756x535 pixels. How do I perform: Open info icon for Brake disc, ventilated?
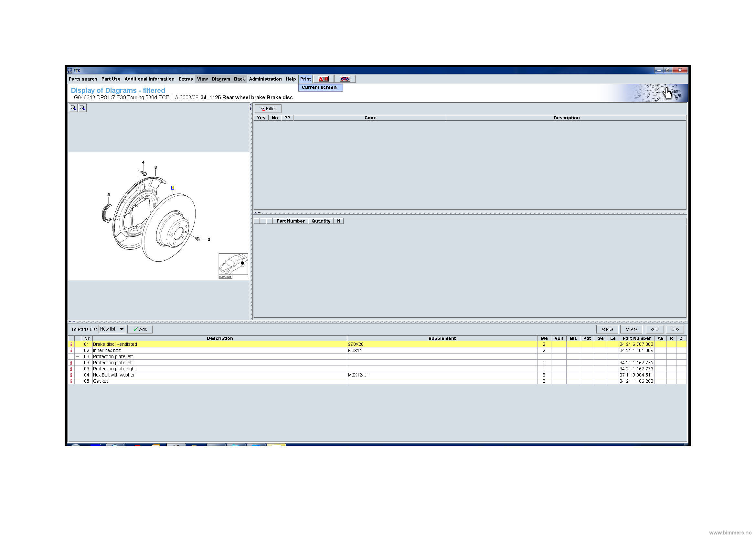(x=71, y=344)
